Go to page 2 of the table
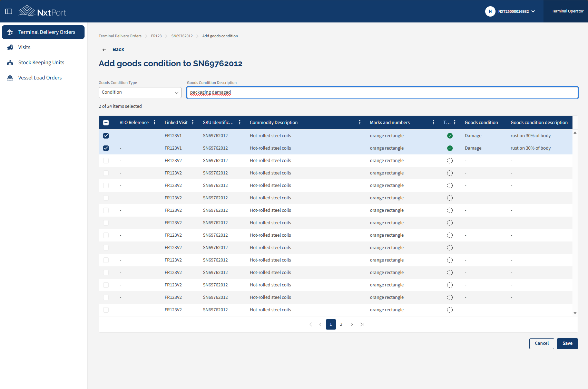 [x=341, y=324]
